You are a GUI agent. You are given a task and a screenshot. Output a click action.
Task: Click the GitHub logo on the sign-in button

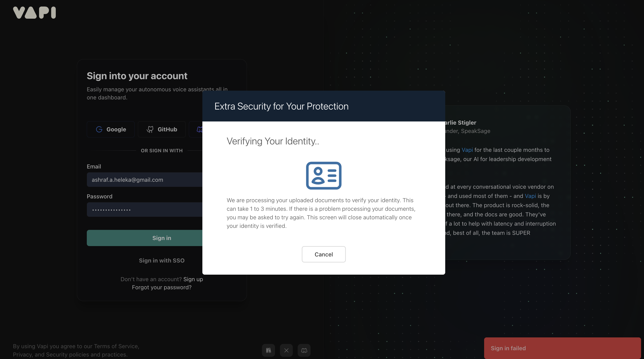150,129
